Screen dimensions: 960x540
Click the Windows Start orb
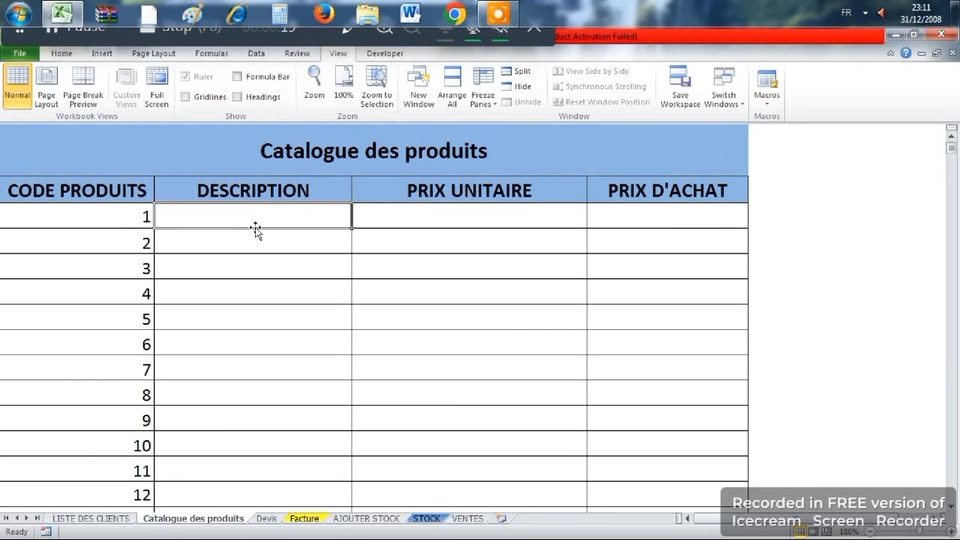point(17,13)
